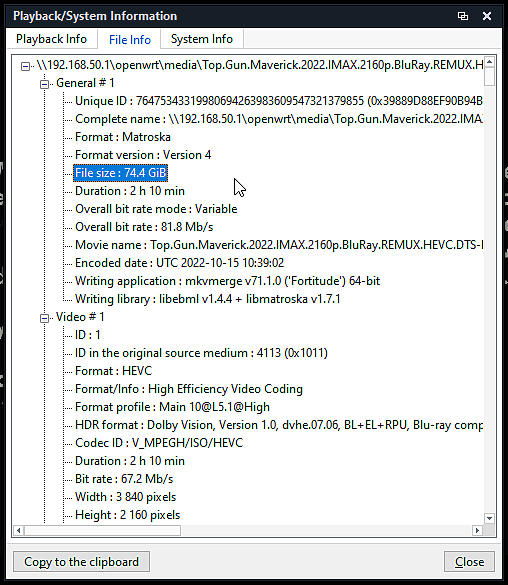Select the Writing library libebml row
Image resolution: width=508 pixels, height=585 pixels.
coord(208,299)
